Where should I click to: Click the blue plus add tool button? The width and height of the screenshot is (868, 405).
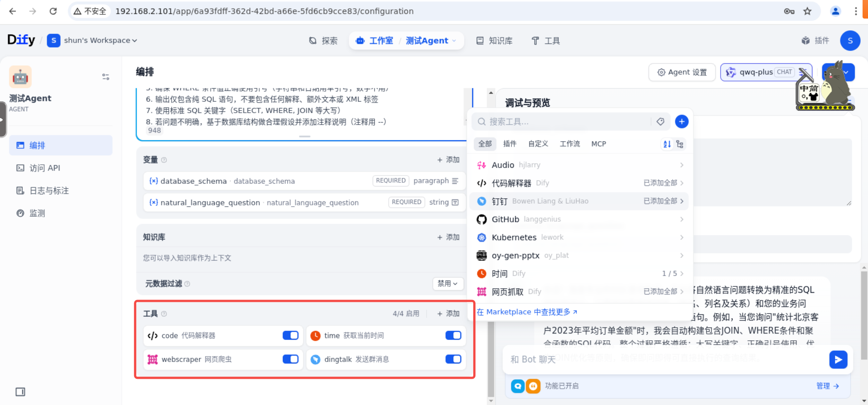click(682, 121)
